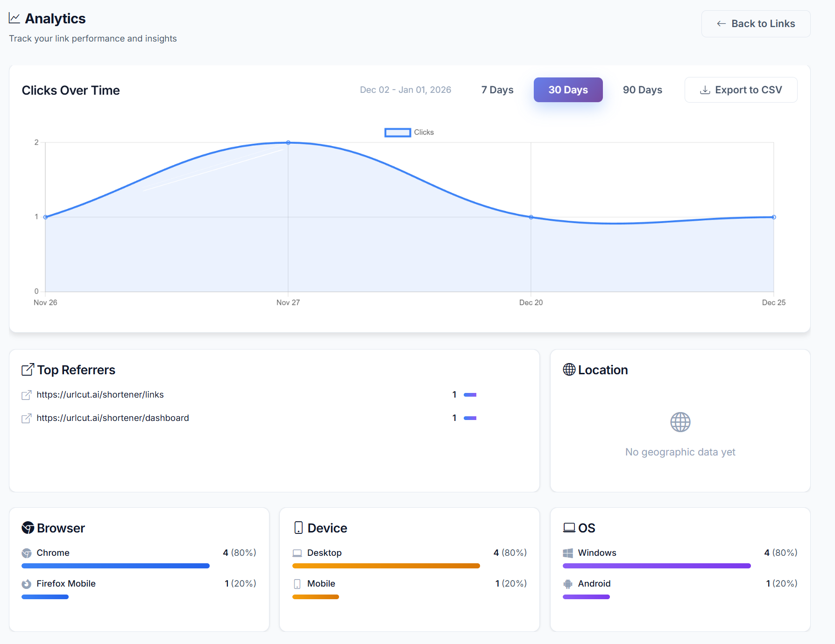Click the Chrome usage progress bar

pyautogui.click(x=115, y=566)
